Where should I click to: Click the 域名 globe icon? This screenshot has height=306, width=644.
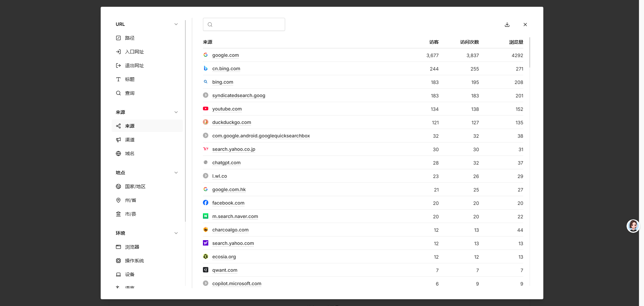(x=118, y=154)
